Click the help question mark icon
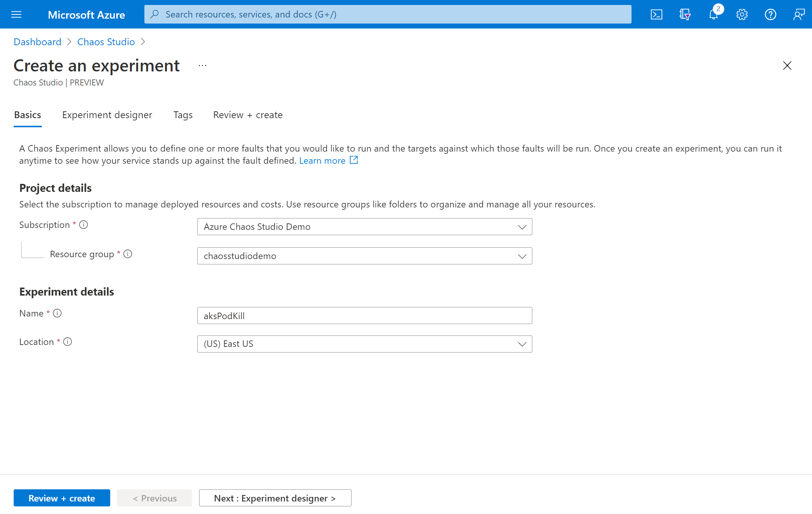Screen dimensions: 812x514 coord(771,14)
